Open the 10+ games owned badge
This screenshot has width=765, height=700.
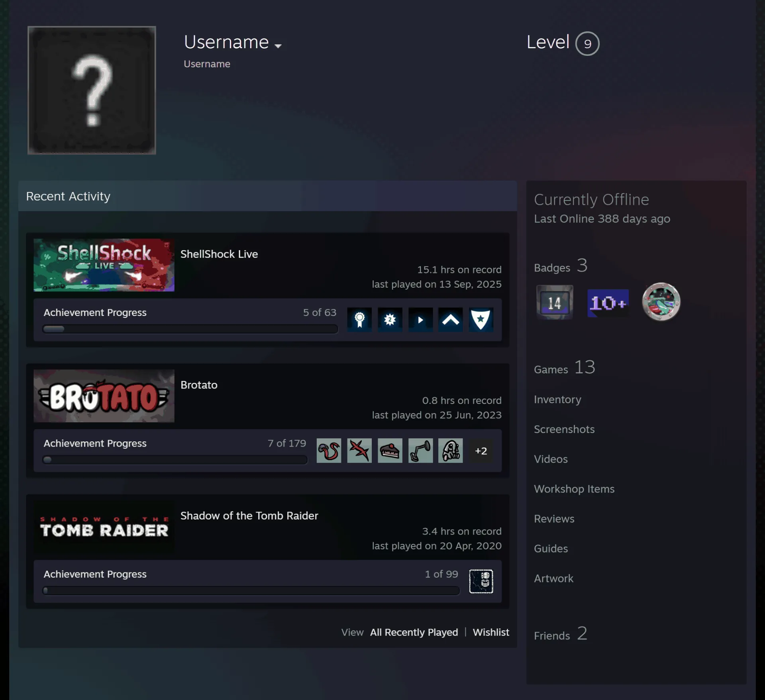tap(608, 303)
